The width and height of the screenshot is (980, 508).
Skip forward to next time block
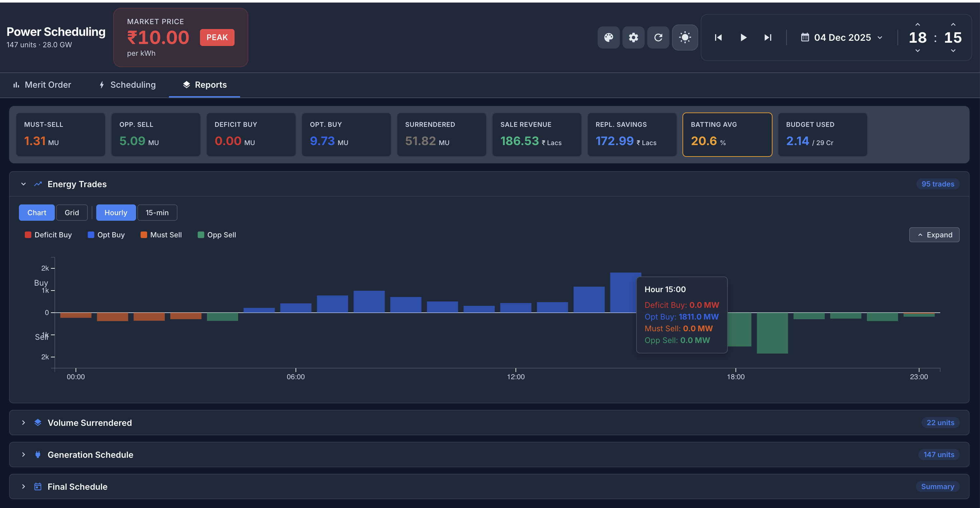(767, 37)
